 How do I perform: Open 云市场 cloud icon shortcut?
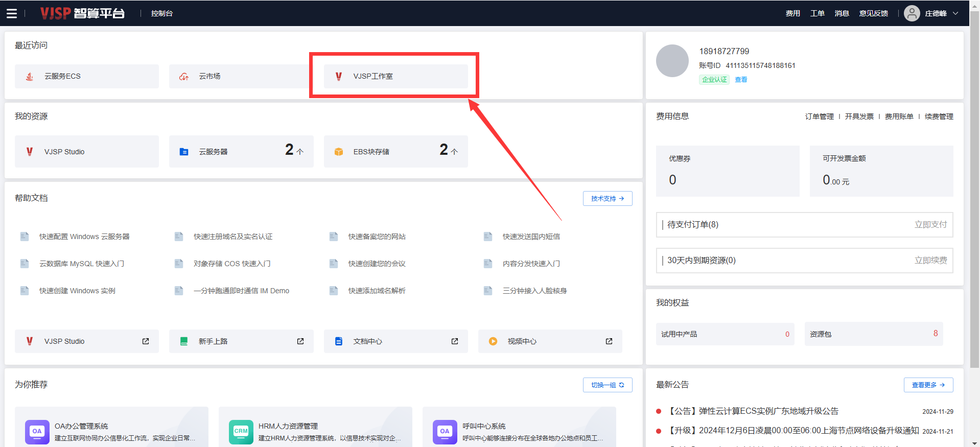(184, 77)
